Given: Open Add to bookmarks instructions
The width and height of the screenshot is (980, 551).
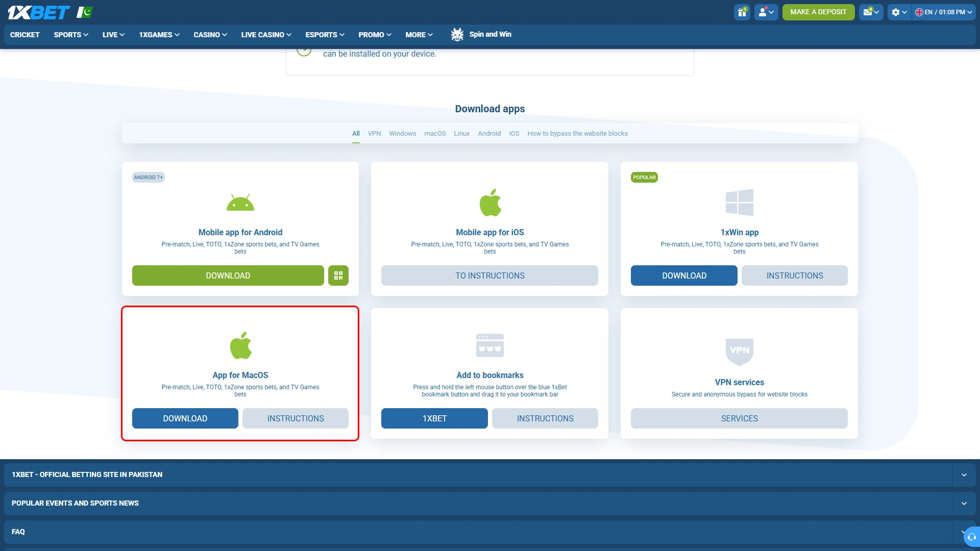Looking at the screenshot, I should (x=545, y=418).
